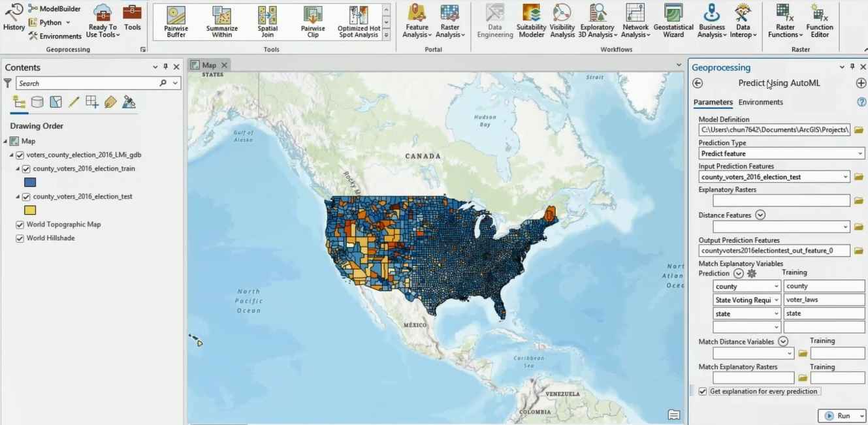Open the History pane
Image resolution: width=868 pixels, height=425 pixels.
(14, 18)
